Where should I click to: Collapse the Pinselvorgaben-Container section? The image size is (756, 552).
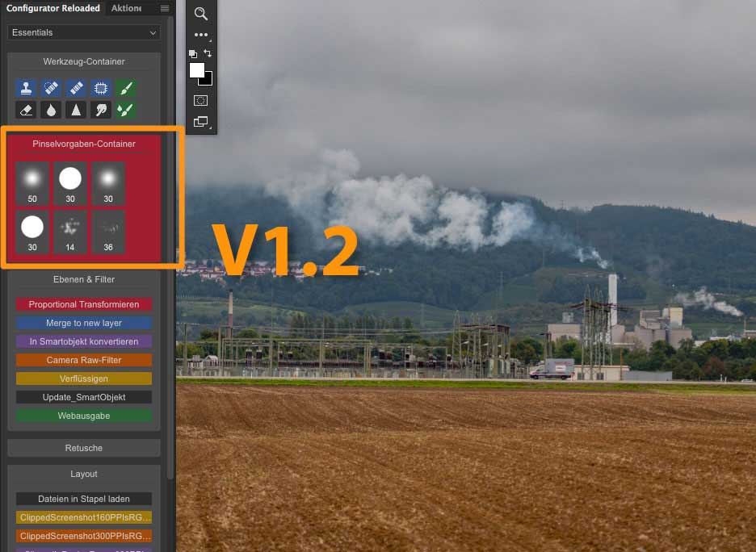(x=84, y=144)
